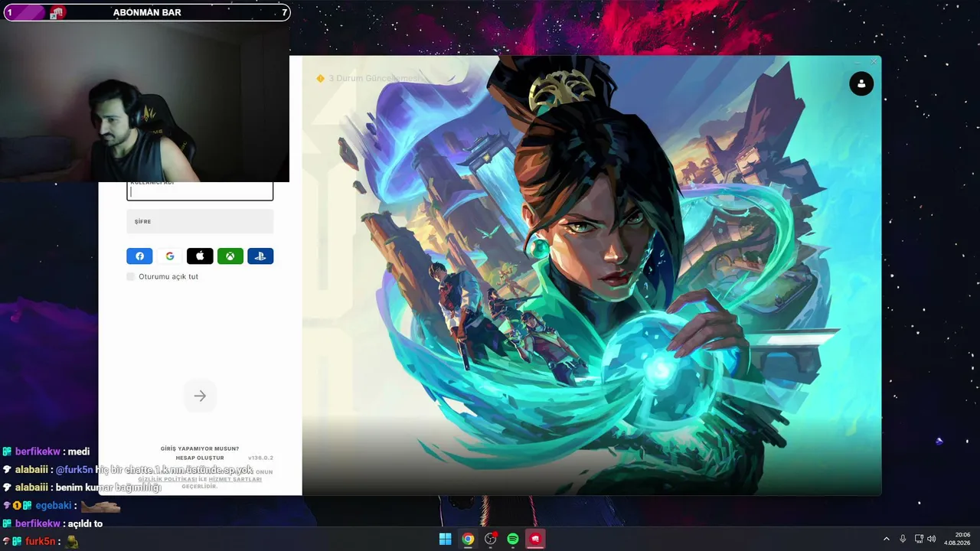Click chat message "açıldı to"
Screen dimensions: 980x551
click(84, 523)
